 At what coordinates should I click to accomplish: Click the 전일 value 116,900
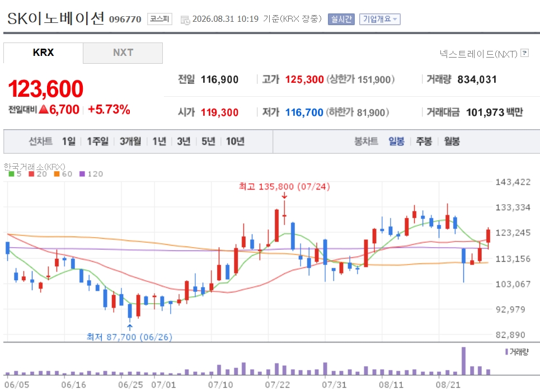coord(220,80)
